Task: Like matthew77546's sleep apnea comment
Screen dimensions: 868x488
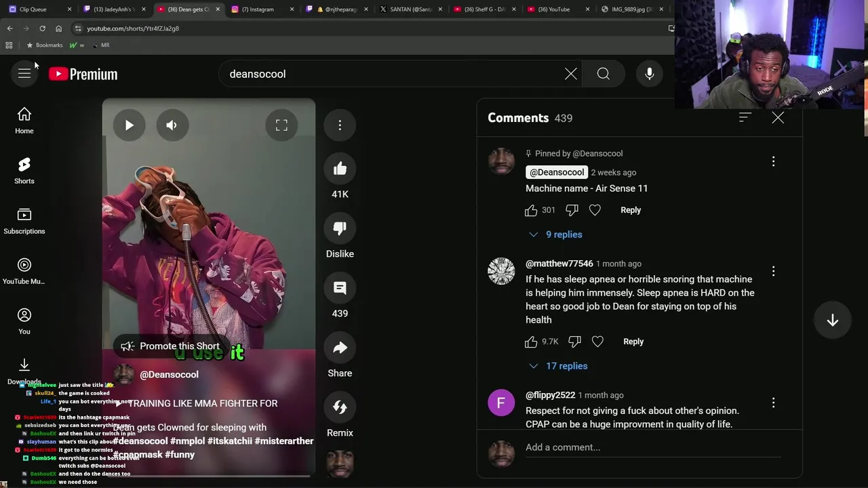Action: pyautogui.click(x=531, y=342)
